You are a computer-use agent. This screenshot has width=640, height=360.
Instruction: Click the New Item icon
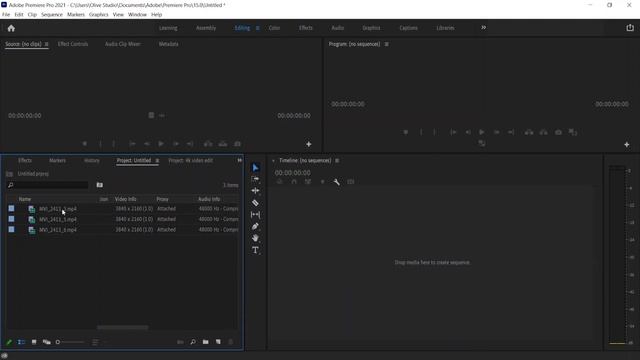(218, 342)
